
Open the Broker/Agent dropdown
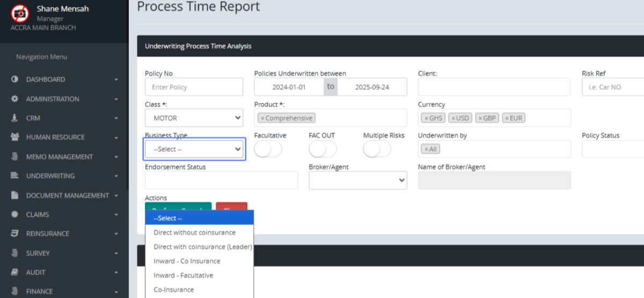(357, 181)
